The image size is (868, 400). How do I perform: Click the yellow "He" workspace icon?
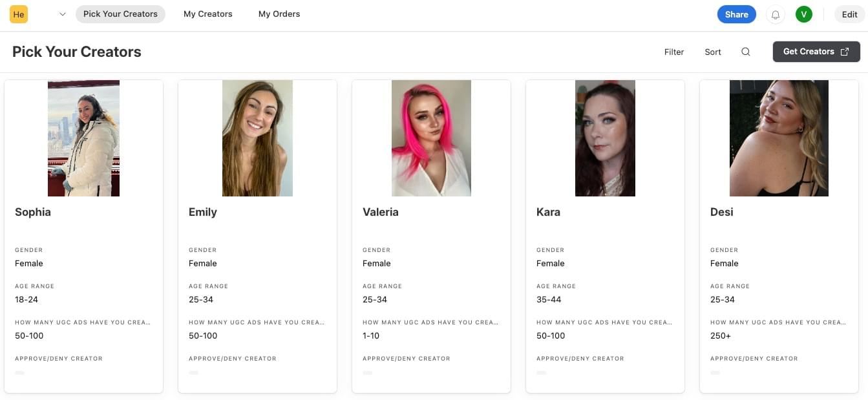19,14
